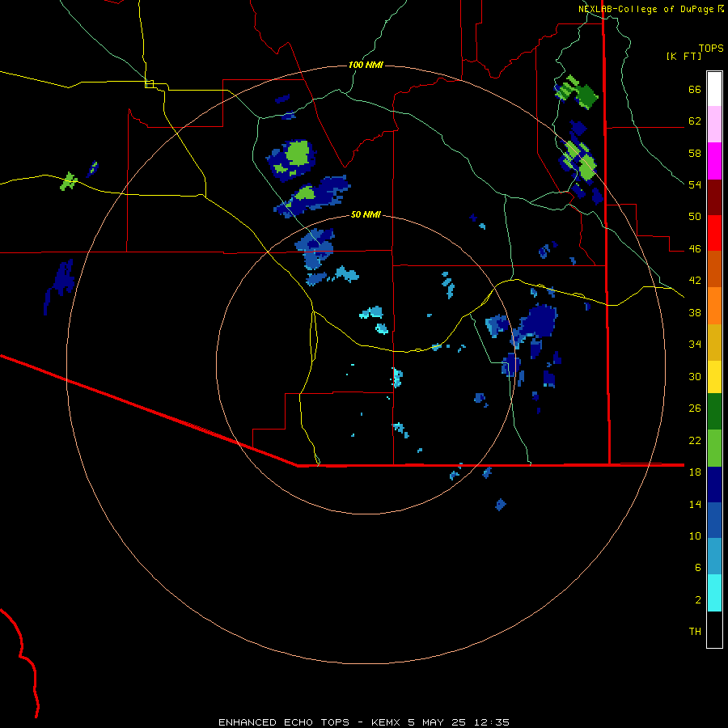Click the 22 value on the scale
Screen dimensions: 728x728
[695, 440]
